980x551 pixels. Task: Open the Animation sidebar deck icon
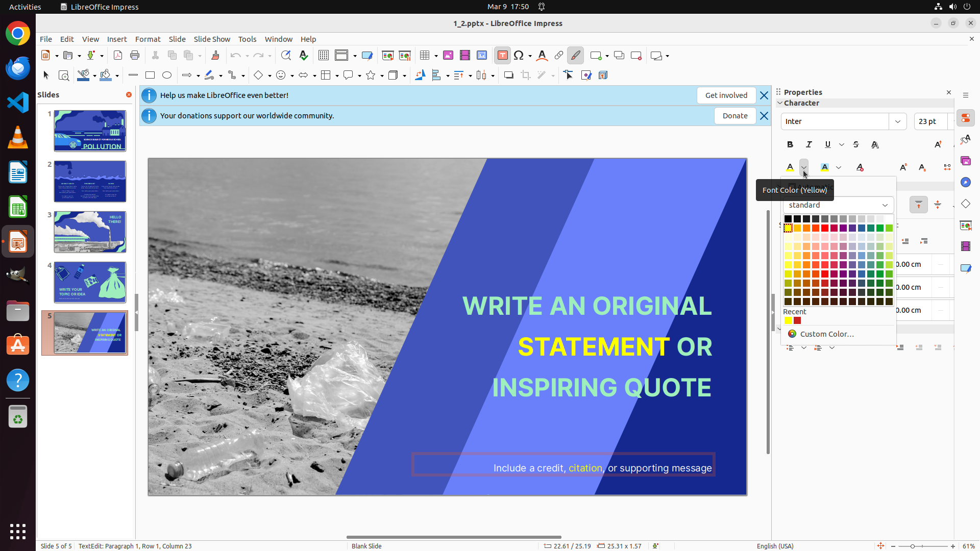coord(966,247)
